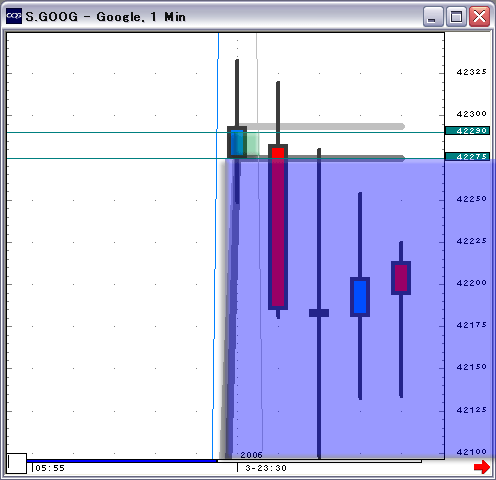Click the blue horizontal scrollbar bar
Screen dimensions: 496x480
pos(122,461)
